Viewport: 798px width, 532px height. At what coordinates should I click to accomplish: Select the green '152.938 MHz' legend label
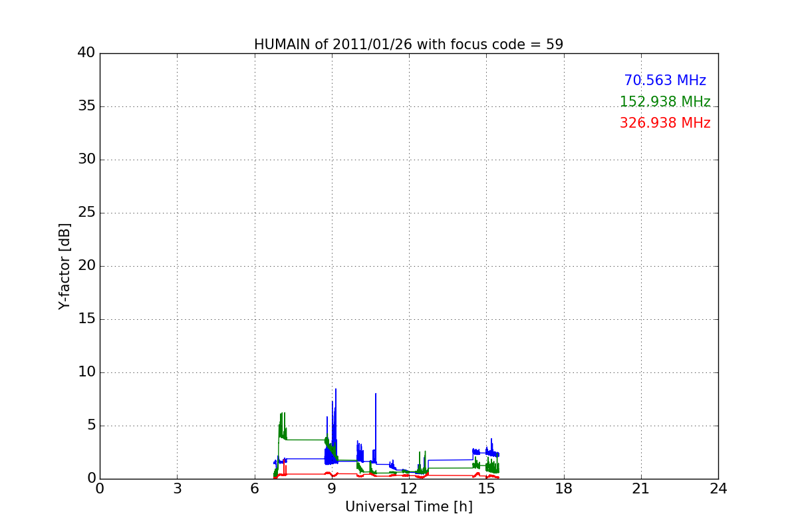pyautogui.click(x=665, y=102)
